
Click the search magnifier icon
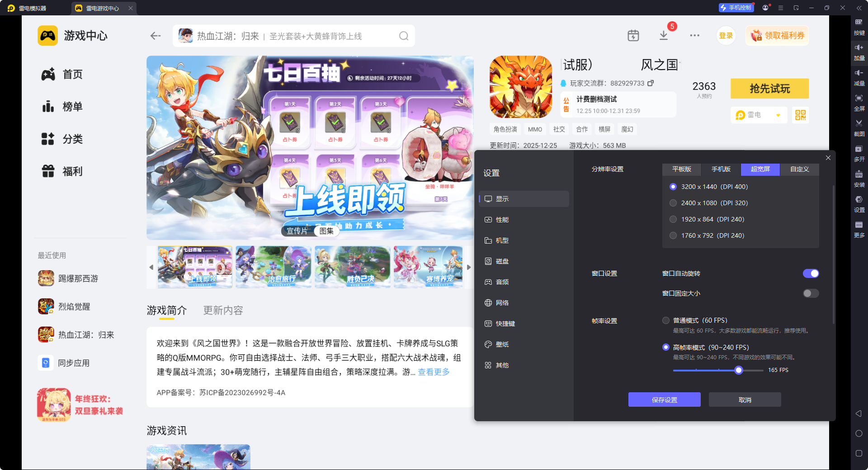[x=404, y=36]
